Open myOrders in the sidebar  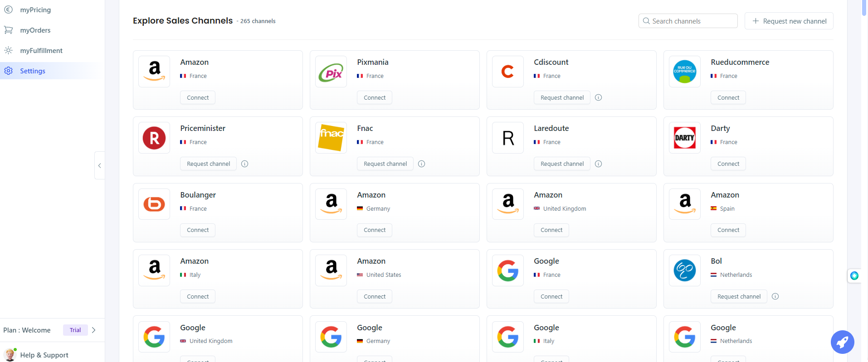(35, 30)
